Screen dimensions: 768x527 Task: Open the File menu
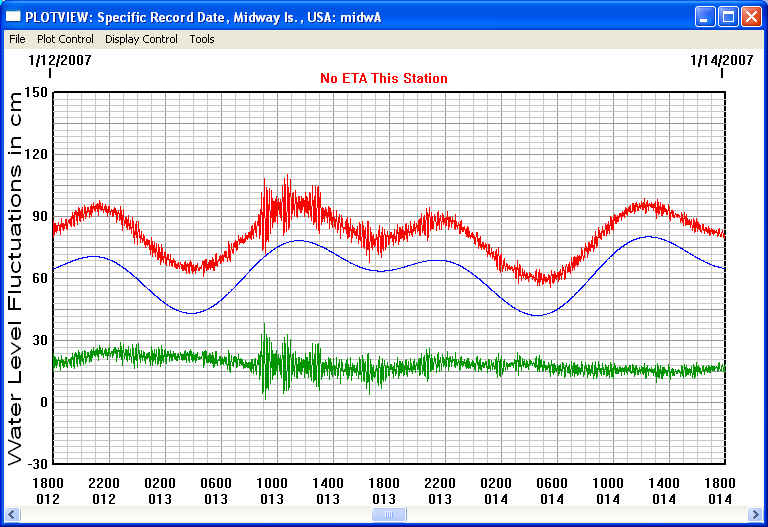(x=17, y=39)
